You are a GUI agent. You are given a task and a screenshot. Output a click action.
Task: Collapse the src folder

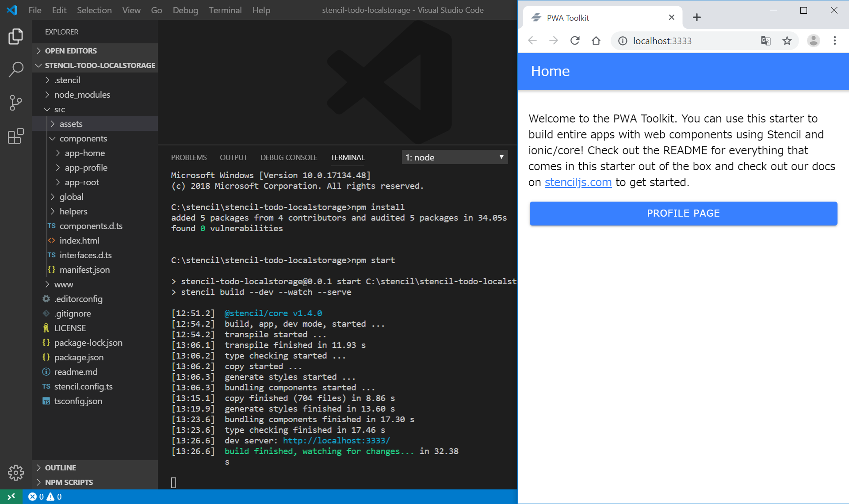point(95,109)
